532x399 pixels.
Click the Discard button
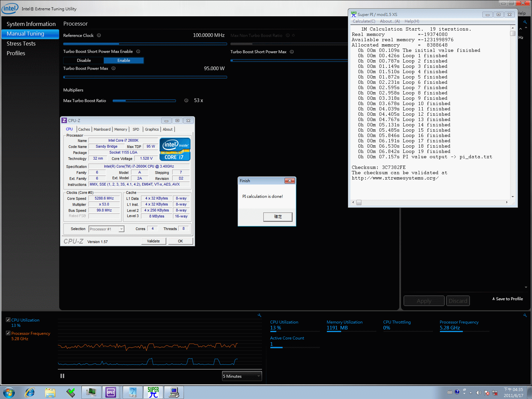(x=458, y=301)
